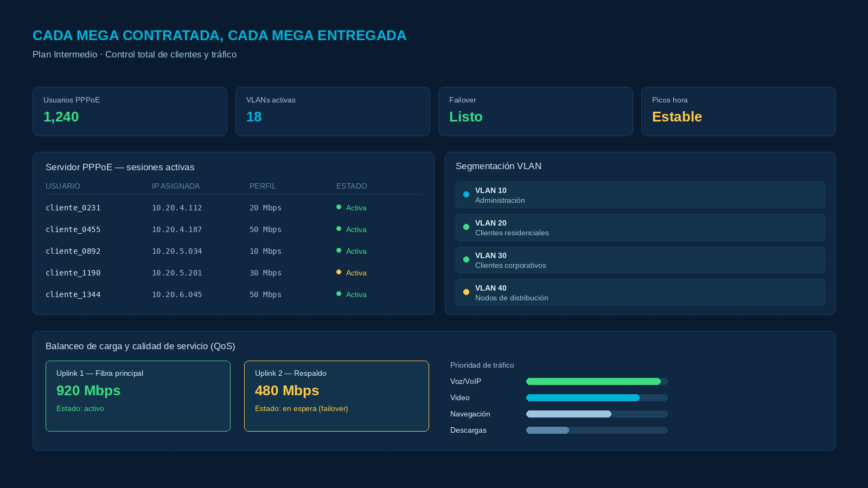
Task: Click 50 Mbps profile for cliente_1344
Action: [265, 294]
